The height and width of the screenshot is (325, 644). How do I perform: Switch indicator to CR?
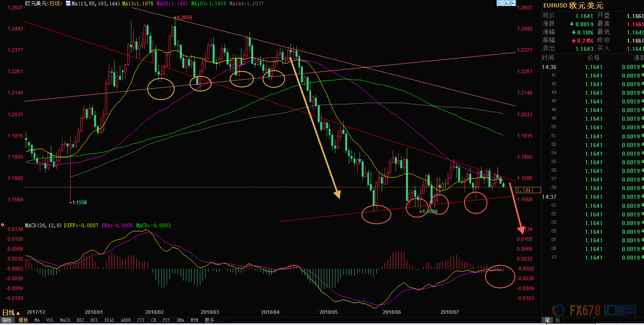[x=154, y=320]
